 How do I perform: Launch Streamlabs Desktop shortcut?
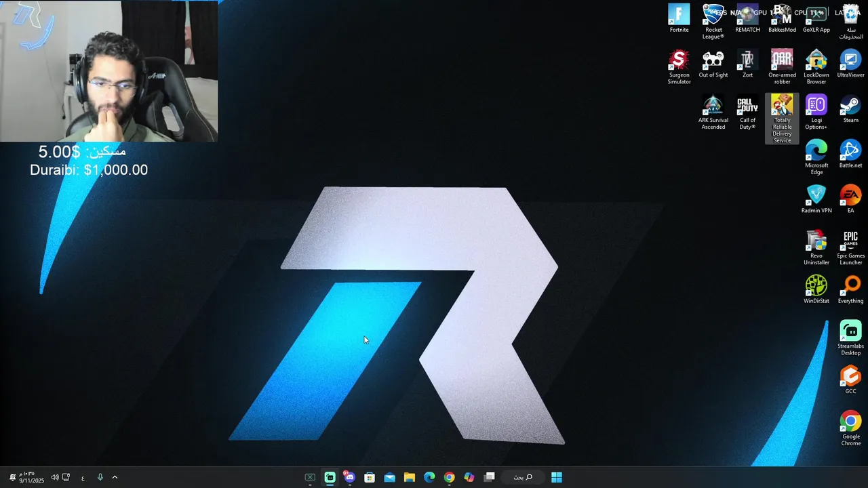point(850,338)
